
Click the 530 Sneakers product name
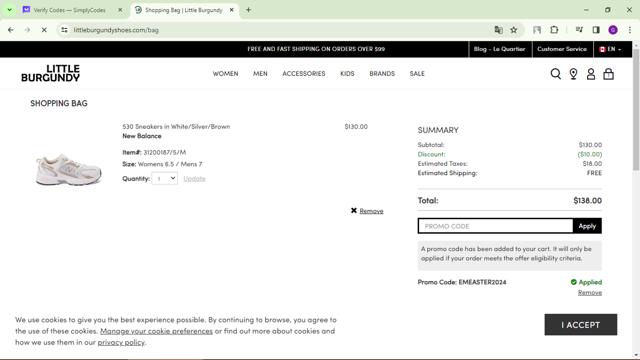(x=176, y=127)
